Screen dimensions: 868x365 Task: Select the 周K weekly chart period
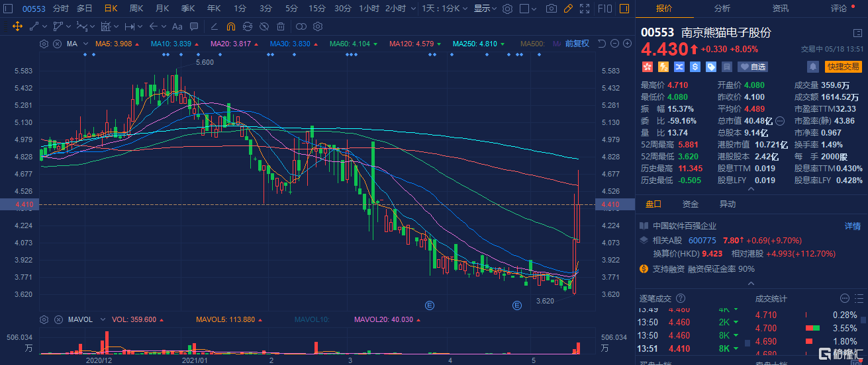point(136,9)
